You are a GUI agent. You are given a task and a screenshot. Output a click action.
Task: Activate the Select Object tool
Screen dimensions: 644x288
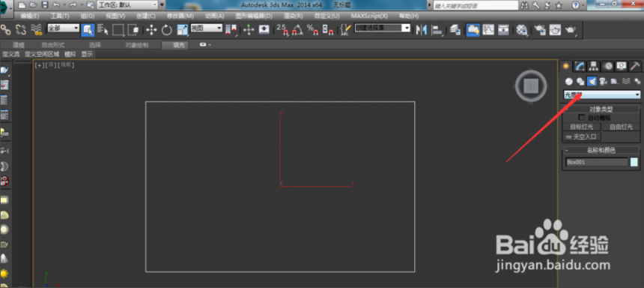pos(88,29)
